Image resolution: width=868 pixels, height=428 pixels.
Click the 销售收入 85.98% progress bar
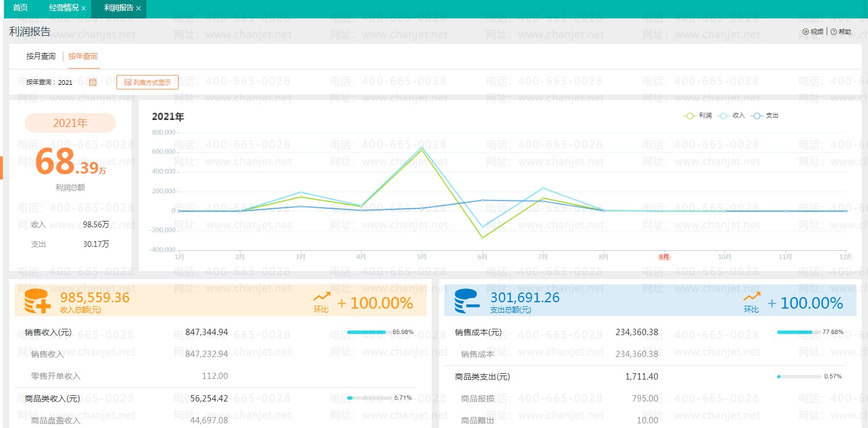tap(369, 332)
